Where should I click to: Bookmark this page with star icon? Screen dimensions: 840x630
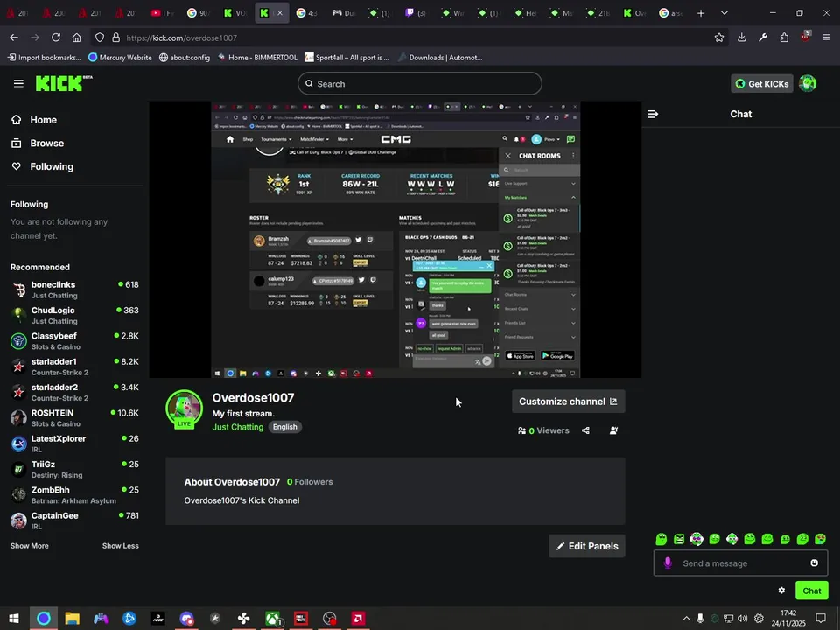(719, 38)
